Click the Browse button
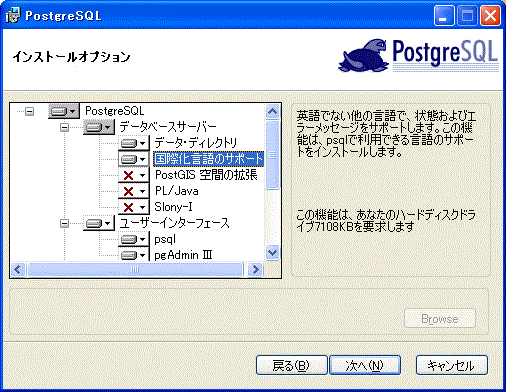 pos(440,319)
